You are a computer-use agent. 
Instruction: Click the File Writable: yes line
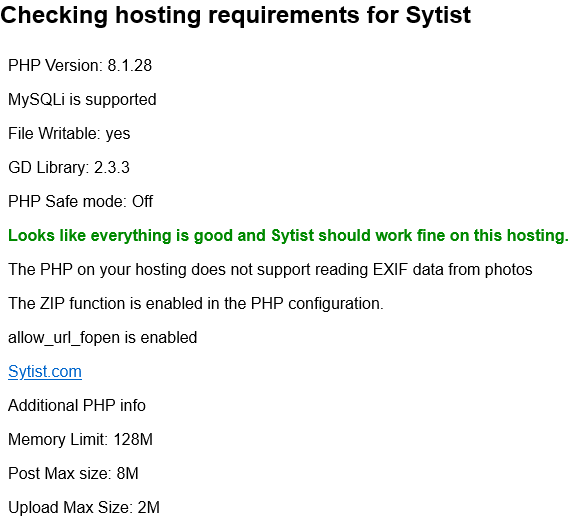pyautogui.click(x=69, y=134)
